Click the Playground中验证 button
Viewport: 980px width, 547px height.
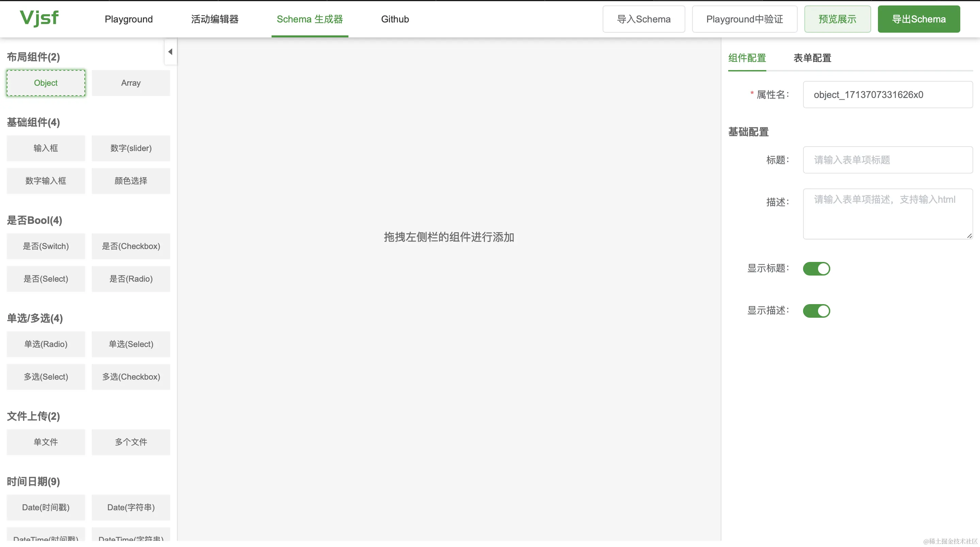pyautogui.click(x=744, y=19)
